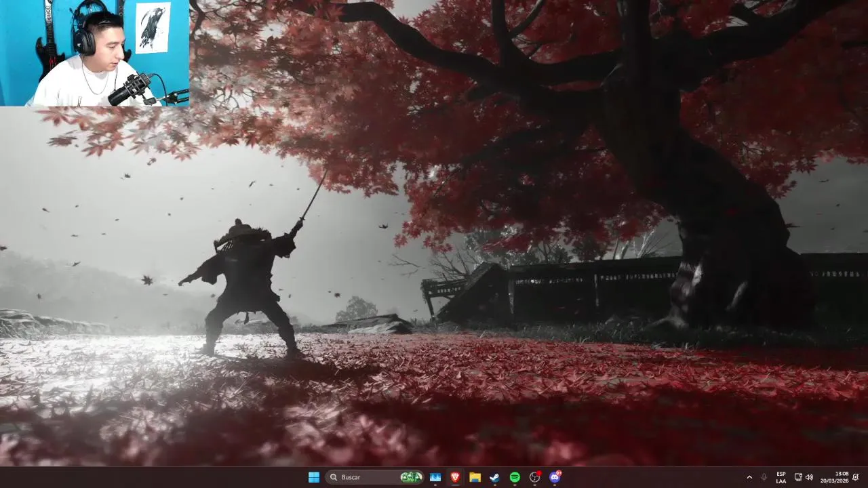Open network status tray icon

click(x=798, y=477)
